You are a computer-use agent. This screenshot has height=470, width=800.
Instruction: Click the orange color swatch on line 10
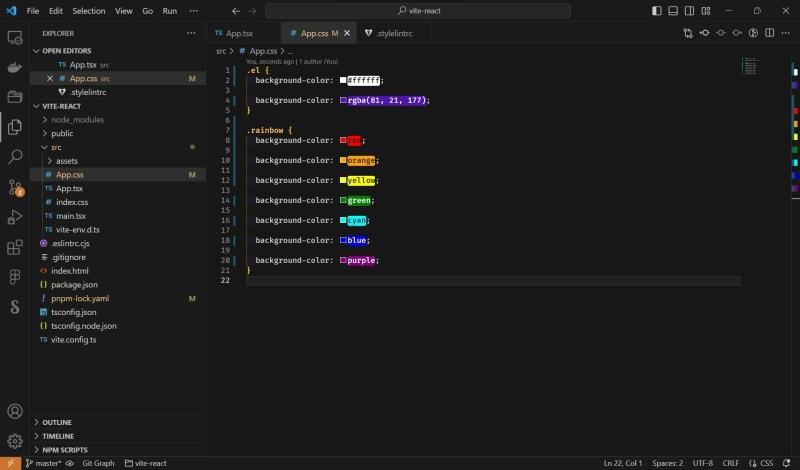tap(343, 160)
